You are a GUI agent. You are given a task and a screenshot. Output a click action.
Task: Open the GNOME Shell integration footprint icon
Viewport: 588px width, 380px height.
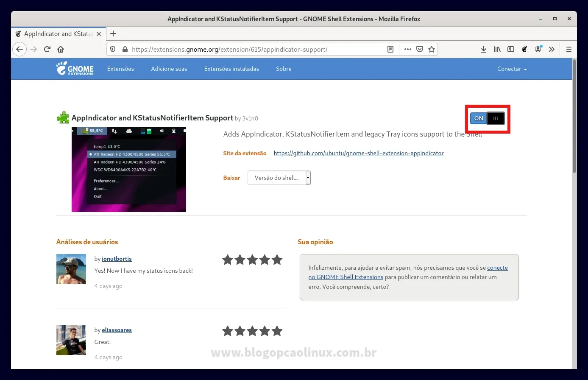(x=524, y=49)
